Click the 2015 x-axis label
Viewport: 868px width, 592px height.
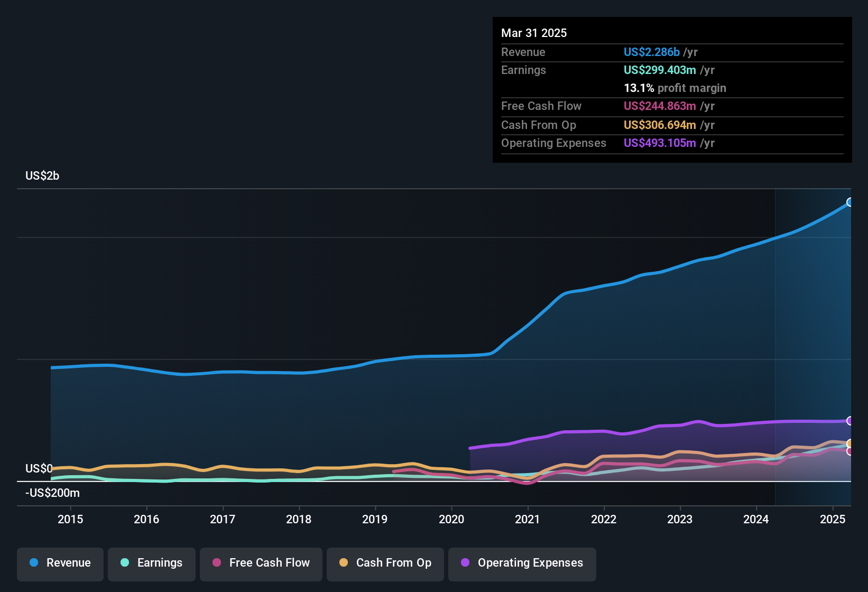(70, 519)
